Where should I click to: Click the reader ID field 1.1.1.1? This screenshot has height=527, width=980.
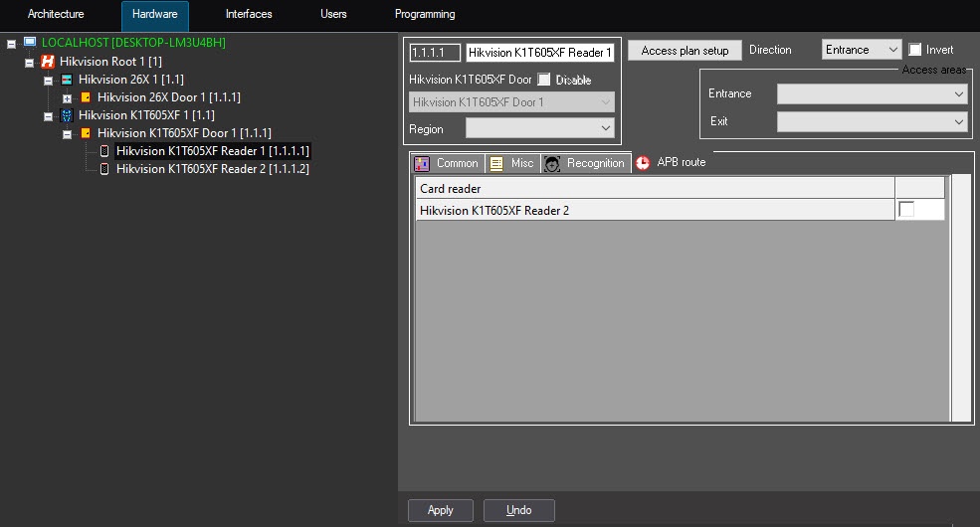pyautogui.click(x=435, y=53)
